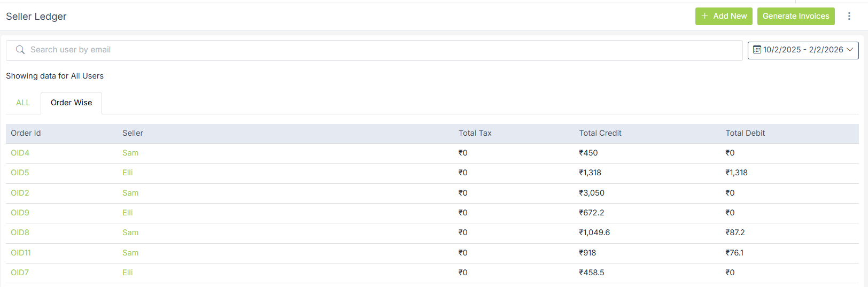
Task: Open order OID7 link
Action: point(20,273)
